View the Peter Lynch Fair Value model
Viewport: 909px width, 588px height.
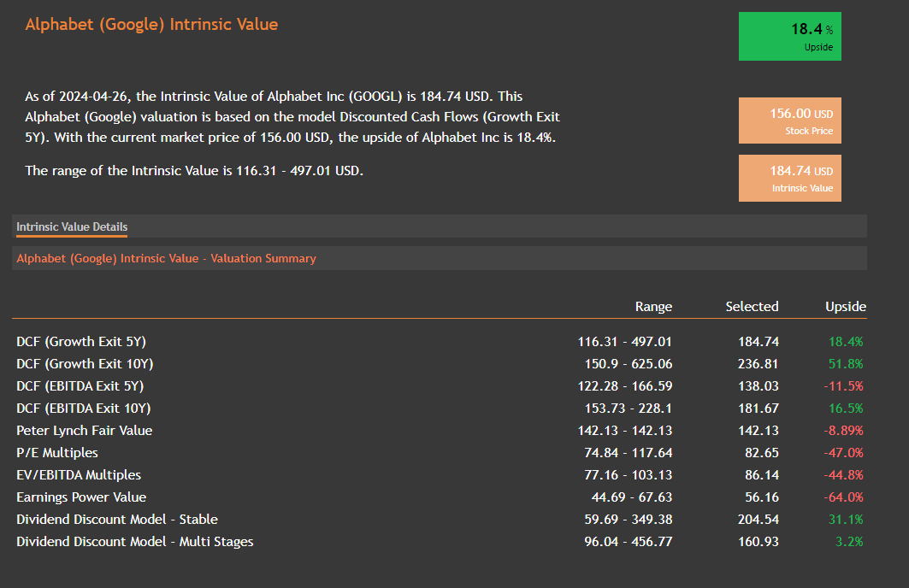(84, 431)
